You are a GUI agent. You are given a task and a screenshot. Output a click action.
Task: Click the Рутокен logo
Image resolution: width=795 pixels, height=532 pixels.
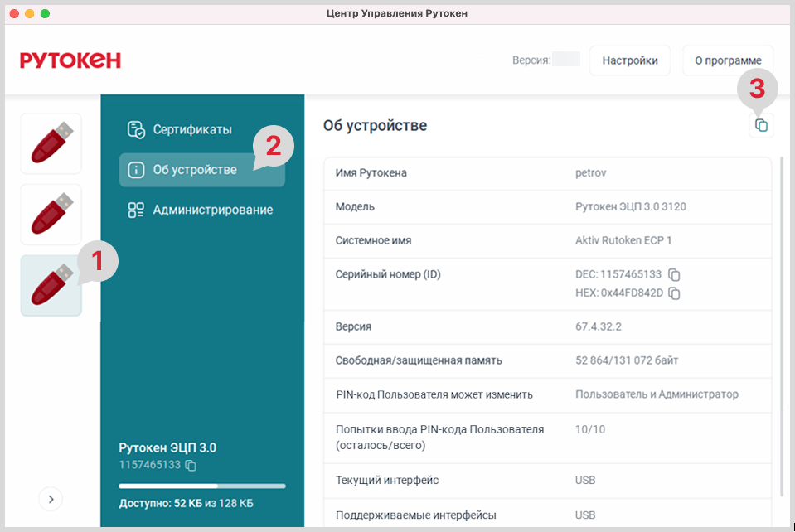pos(70,60)
